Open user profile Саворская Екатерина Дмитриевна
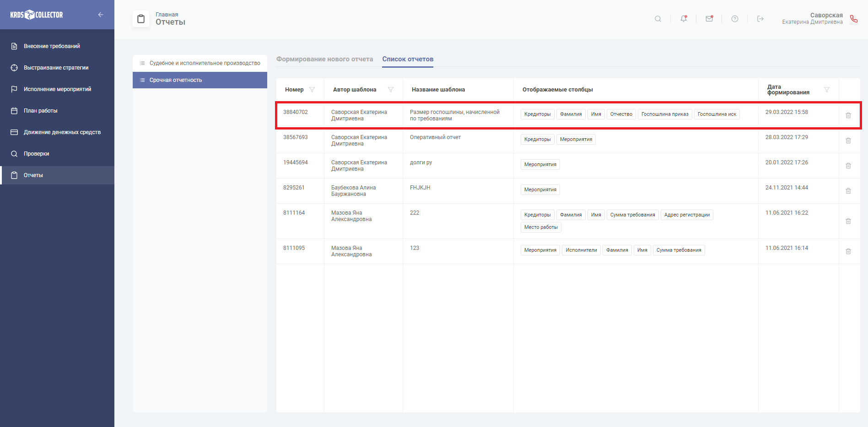 click(812, 19)
